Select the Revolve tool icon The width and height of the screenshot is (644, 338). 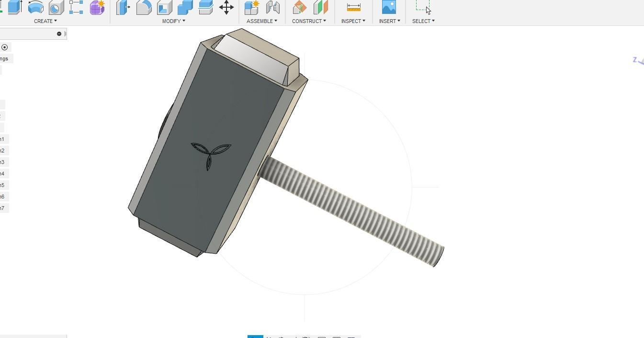[x=36, y=7]
